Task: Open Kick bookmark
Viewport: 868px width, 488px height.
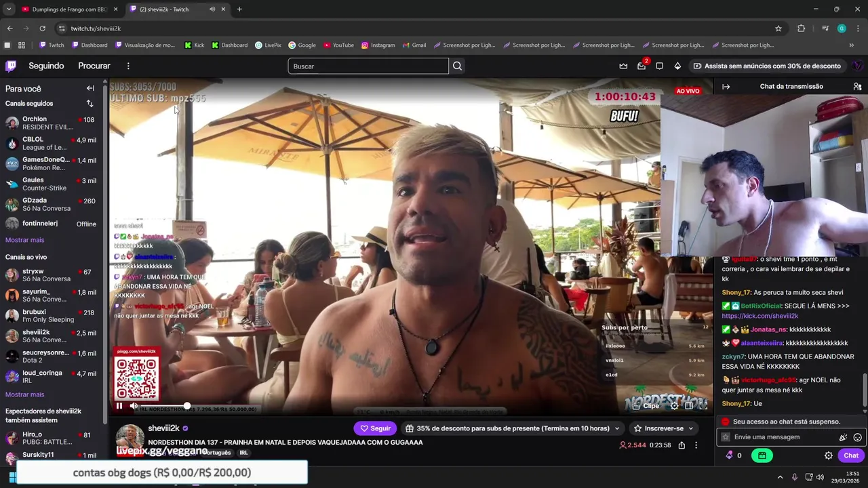Action: pos(194,45)
